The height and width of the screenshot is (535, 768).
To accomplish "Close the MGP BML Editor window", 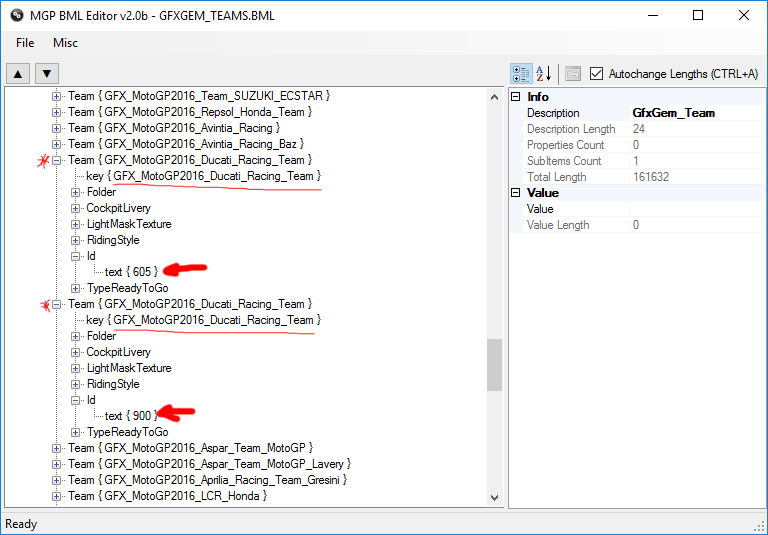I will [x=744, y=15].
